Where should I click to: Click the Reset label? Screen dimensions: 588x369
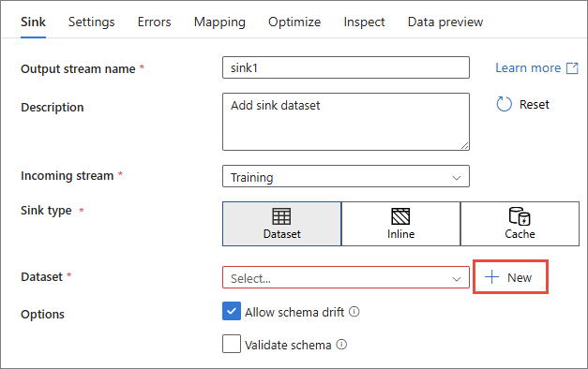(x=534, y=104)
